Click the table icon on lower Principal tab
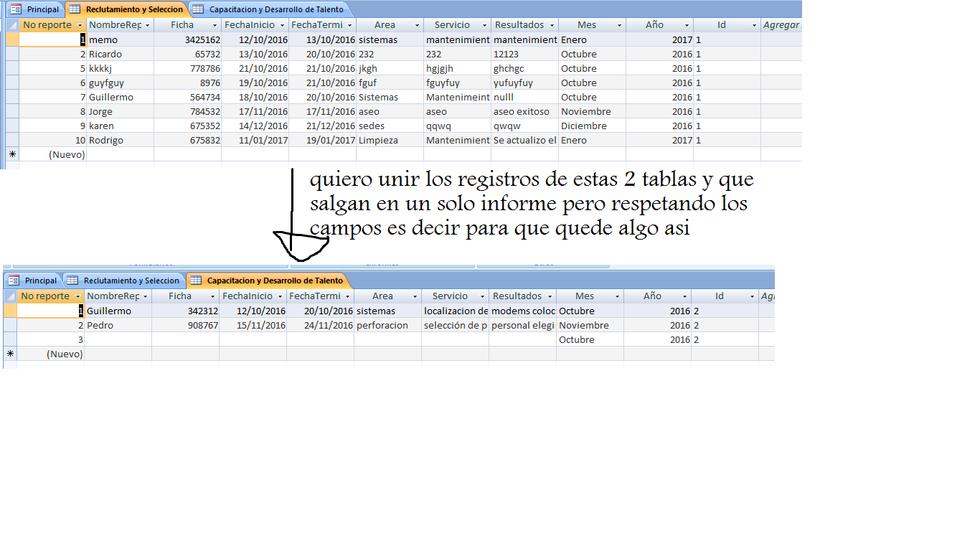The height and width of the screenshot is (551, 980). (x=13, y=281)
